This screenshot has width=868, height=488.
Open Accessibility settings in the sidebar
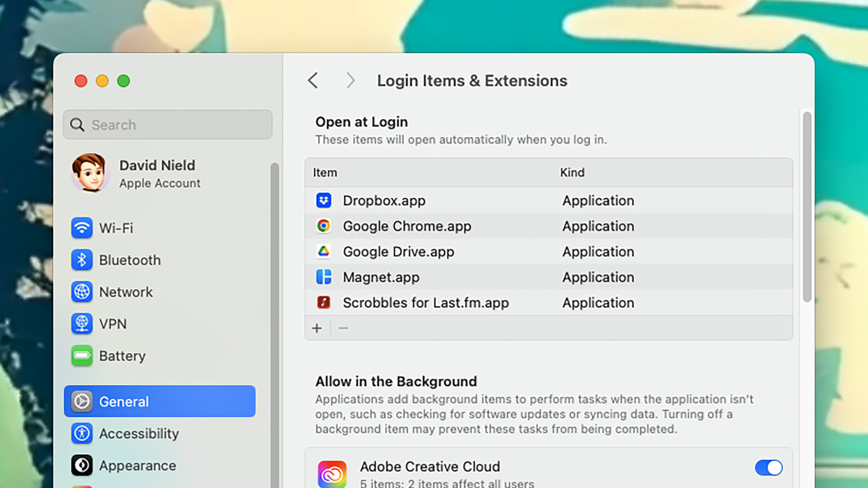point(138,434)
